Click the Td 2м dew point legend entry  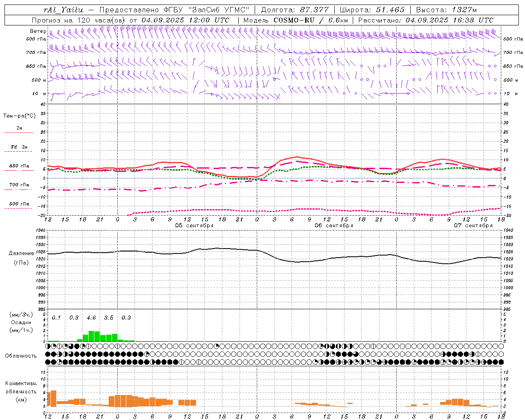19,146
